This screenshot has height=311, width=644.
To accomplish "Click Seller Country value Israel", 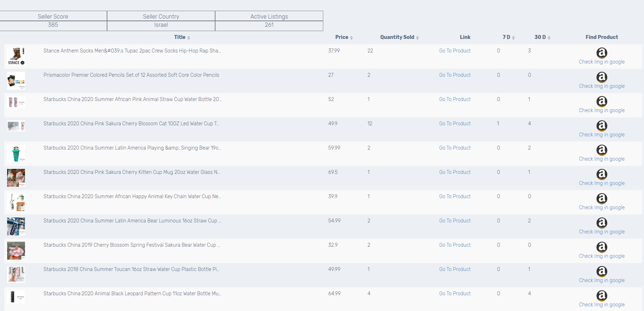I will (x=161, y=25).
